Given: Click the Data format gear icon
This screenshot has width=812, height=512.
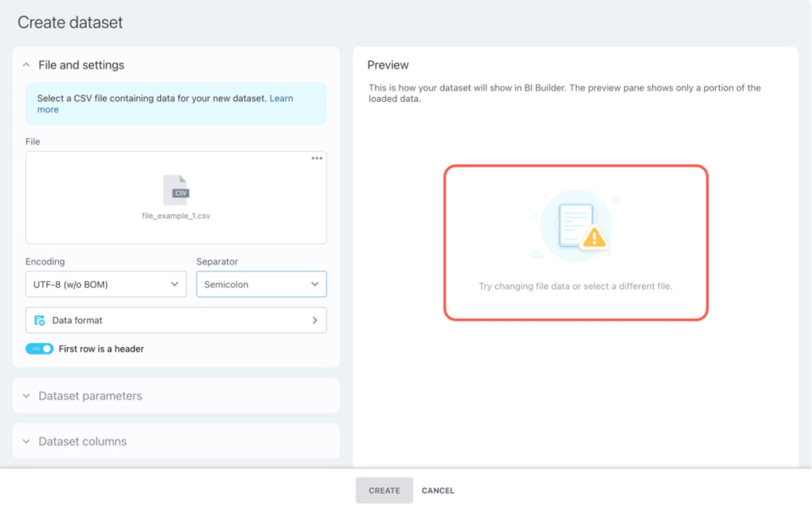Looking at the screenshot, I should pyautogui.click(x=39, y=320).
